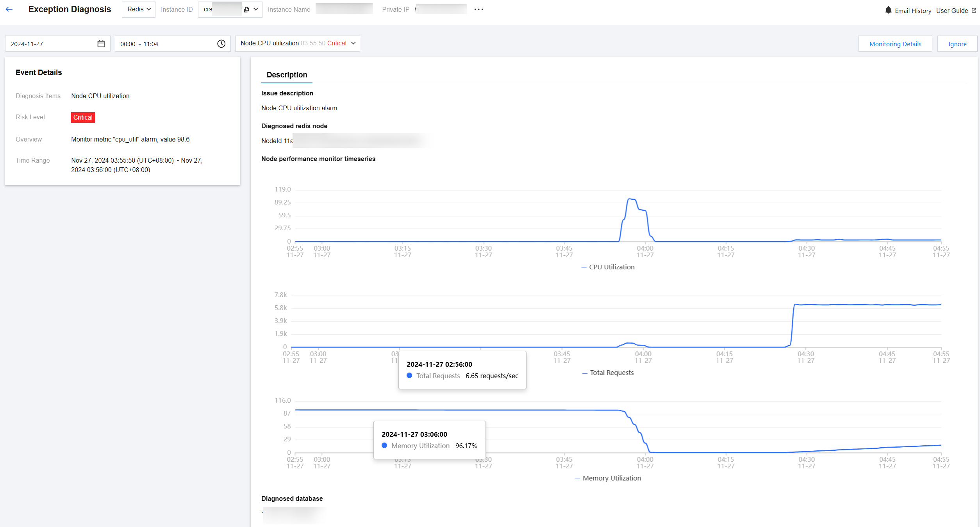This screenshot has height=527, width=980.
Task: Expand the Redis database type dropdown
Action: [x=139, y=9]
